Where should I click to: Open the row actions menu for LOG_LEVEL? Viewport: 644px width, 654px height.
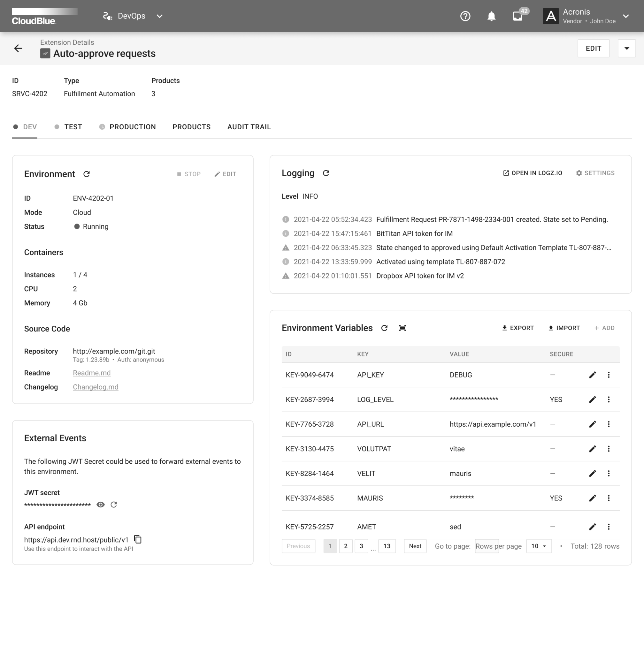[609, 399]
